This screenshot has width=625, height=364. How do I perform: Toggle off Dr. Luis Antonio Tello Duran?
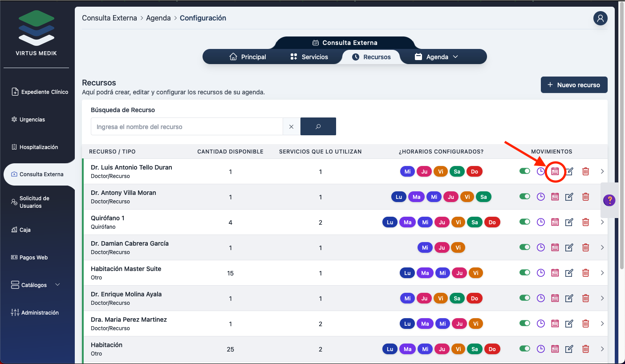pos(525,171)
